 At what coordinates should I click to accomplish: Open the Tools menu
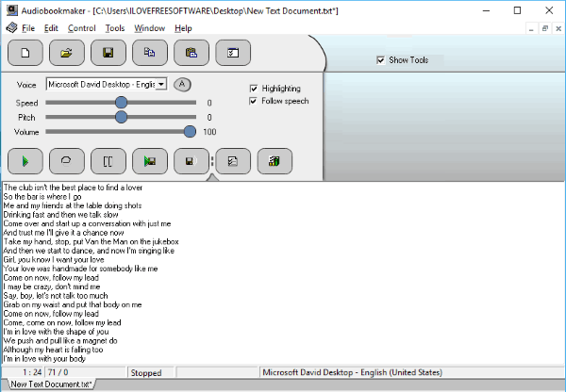(x=115, y=28)
